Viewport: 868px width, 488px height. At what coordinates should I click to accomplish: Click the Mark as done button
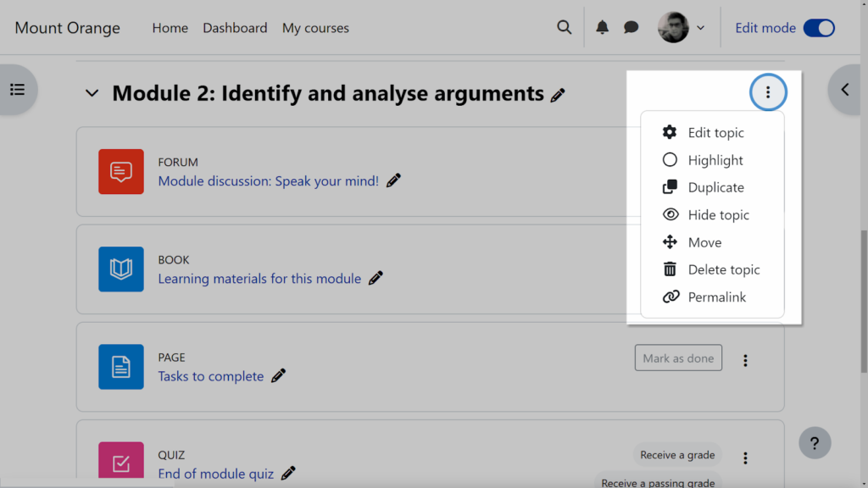(678, 358)
